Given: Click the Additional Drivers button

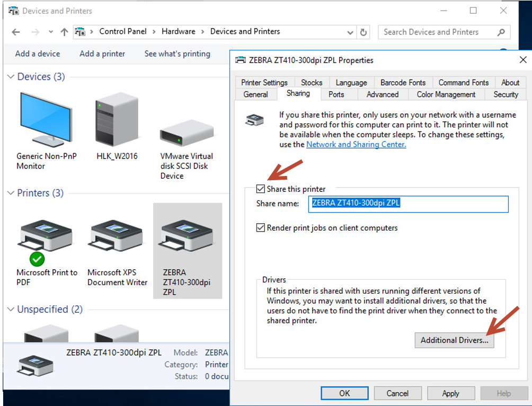Looking at the screenshot, I should (454, 340).
